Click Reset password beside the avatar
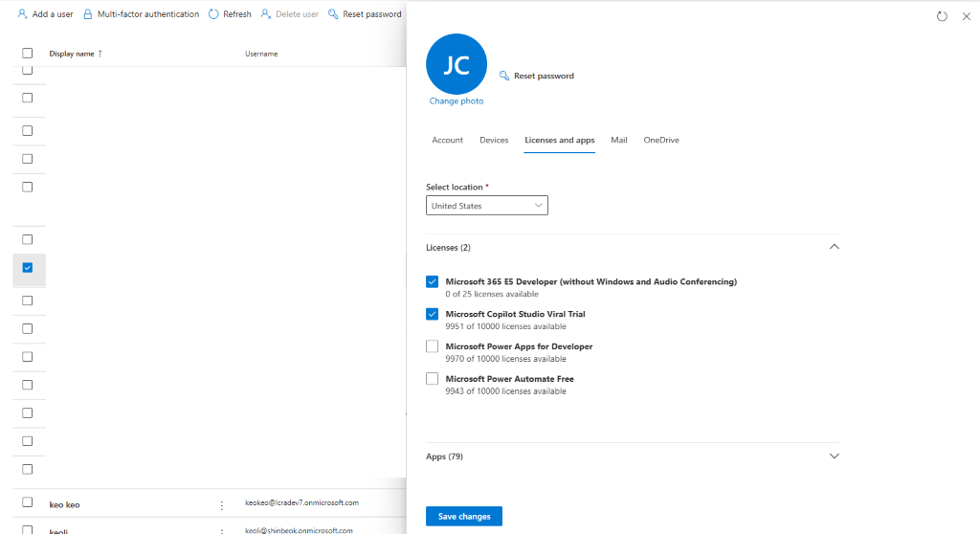This screenshot has height=534, width=980. (544, 76)
